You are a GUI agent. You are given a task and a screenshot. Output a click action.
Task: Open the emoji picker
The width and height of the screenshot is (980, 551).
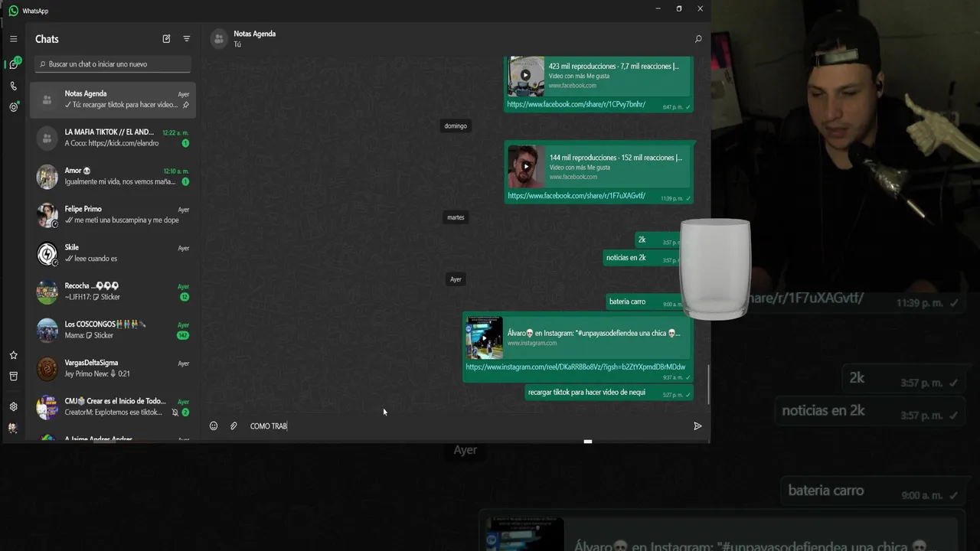(x=214, y=426)
